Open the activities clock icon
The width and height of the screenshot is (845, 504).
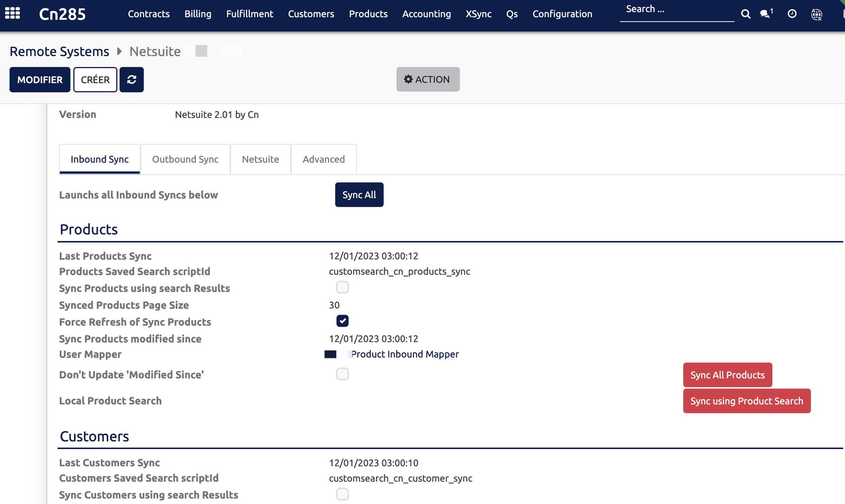click(792, 14)
